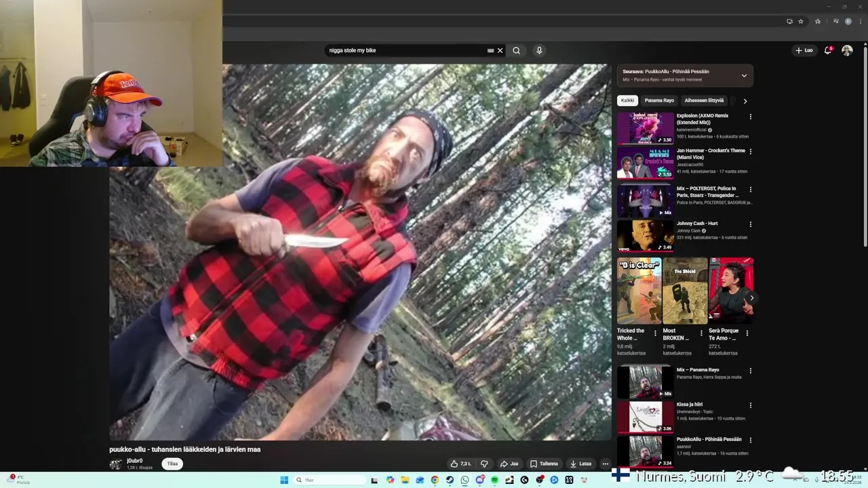Open Chrome media control icon
Screen dimensions: 868x488
pyautogui.click(x=836, y=21)
